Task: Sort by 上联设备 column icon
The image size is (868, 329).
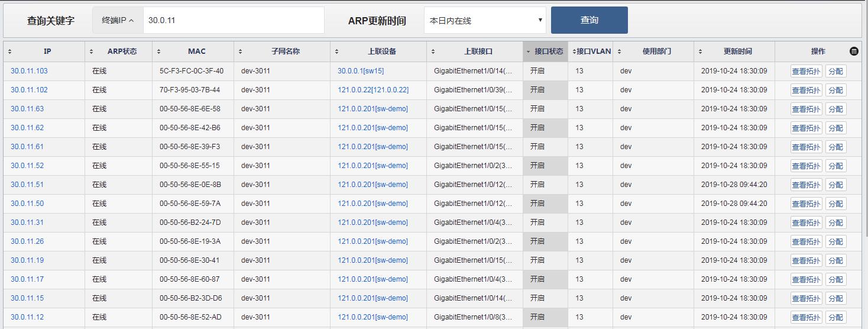Action: pos(337,51)
